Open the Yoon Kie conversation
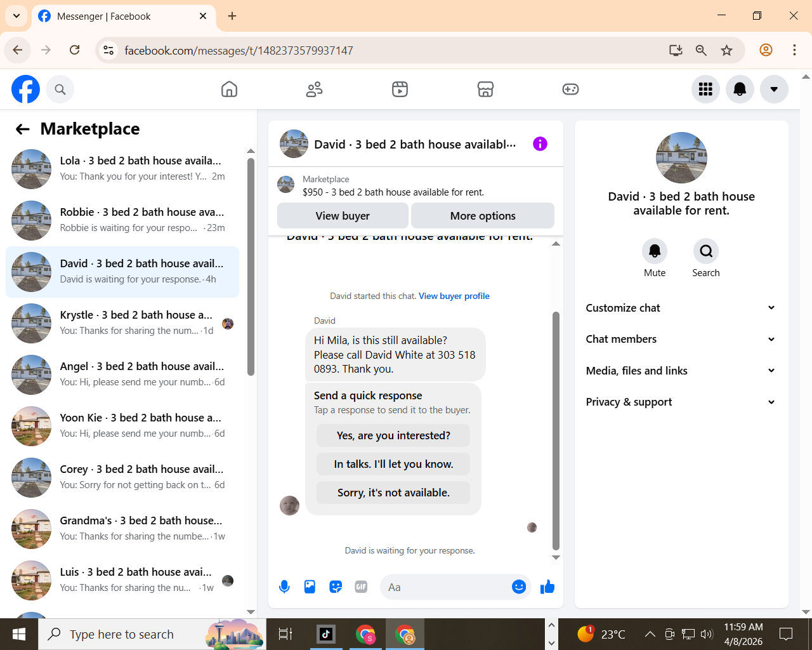Viewport: 812px width, 650px height. 122,426
